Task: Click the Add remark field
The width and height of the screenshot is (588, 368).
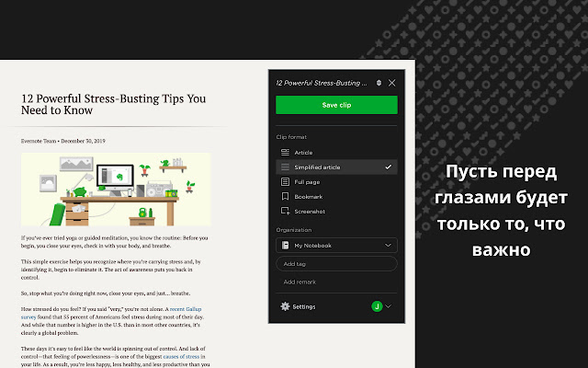Action: tap(336, 282)
